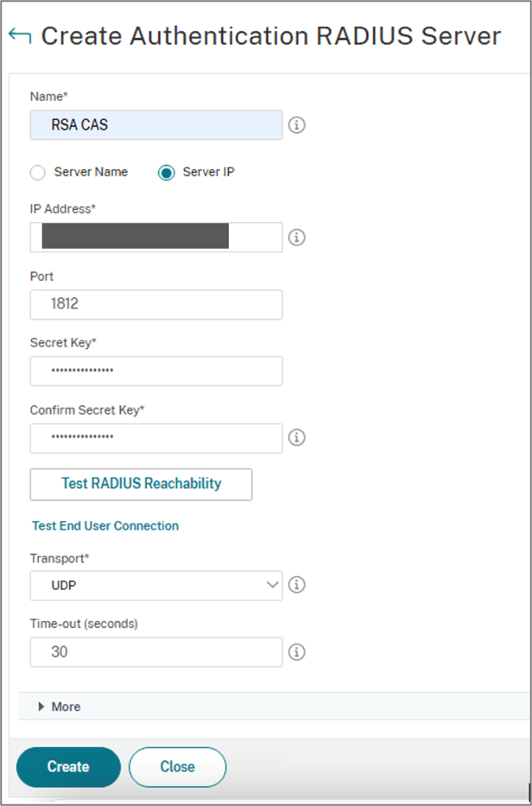Click the Test RADIUS Reachability button

click(x=141, y=485)
